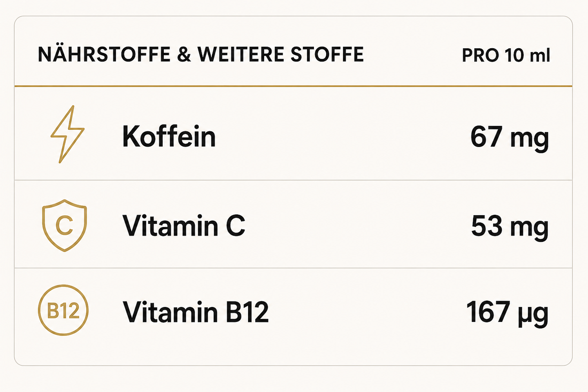Click the circular B12 icon

point(63,310)
